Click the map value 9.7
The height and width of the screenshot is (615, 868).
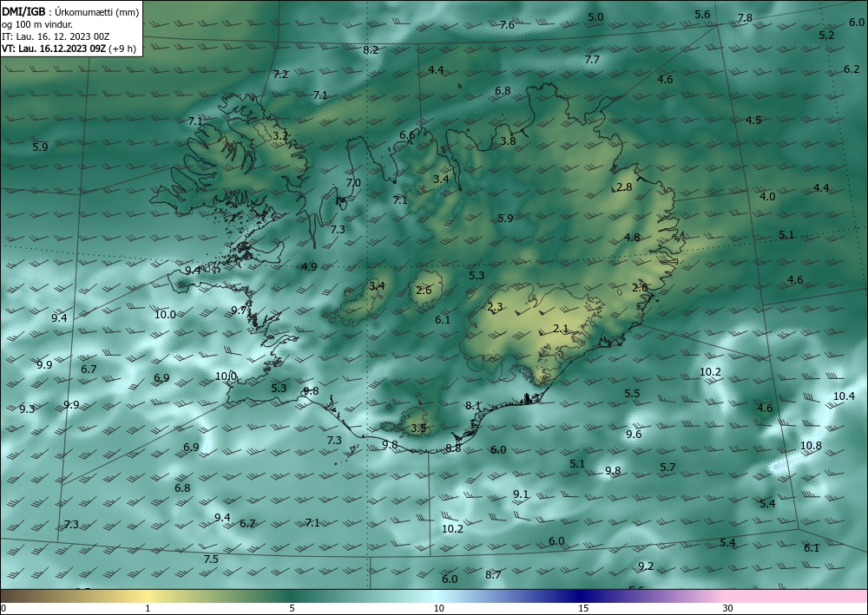pyautogui.click(x=239, y=311)
